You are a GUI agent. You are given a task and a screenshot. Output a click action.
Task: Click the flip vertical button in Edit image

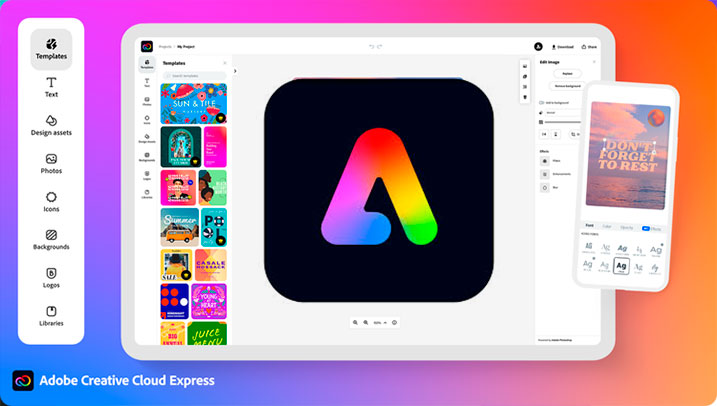556,134
